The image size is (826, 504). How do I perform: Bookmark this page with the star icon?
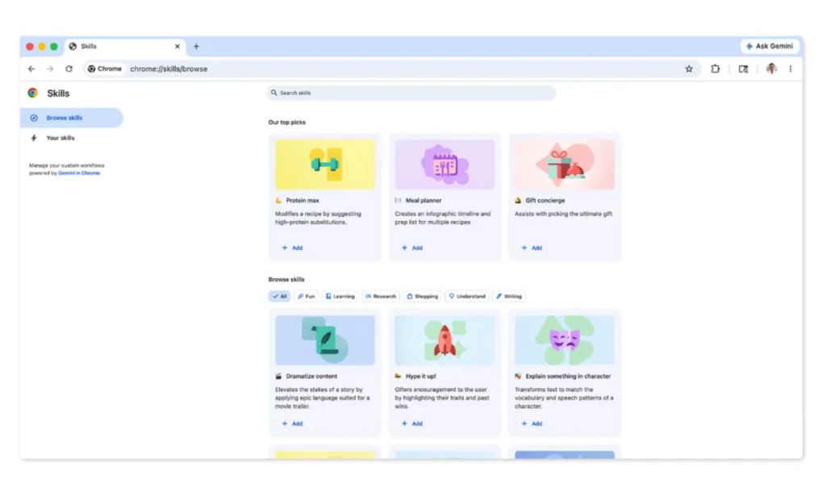tap(689, 69)
